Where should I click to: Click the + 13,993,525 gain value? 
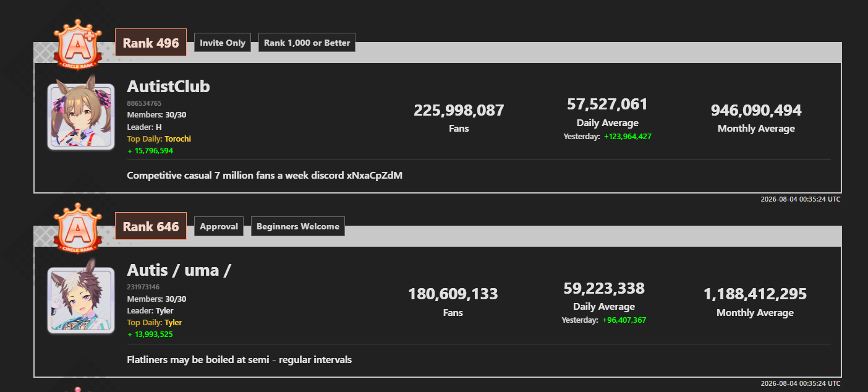pyautogui.click(x=150, y=334)
